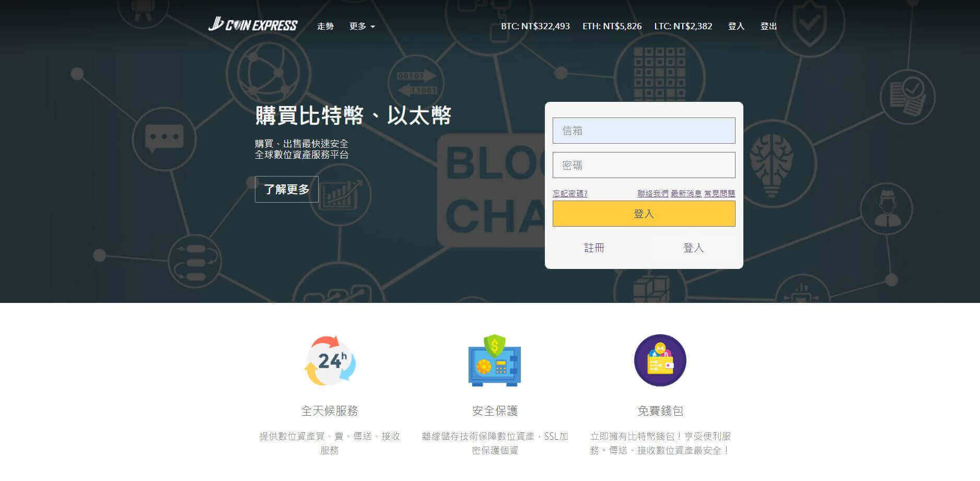The image size is (980, 481).
Task: Click the Coin Express logo
Action: pos(253,25)
